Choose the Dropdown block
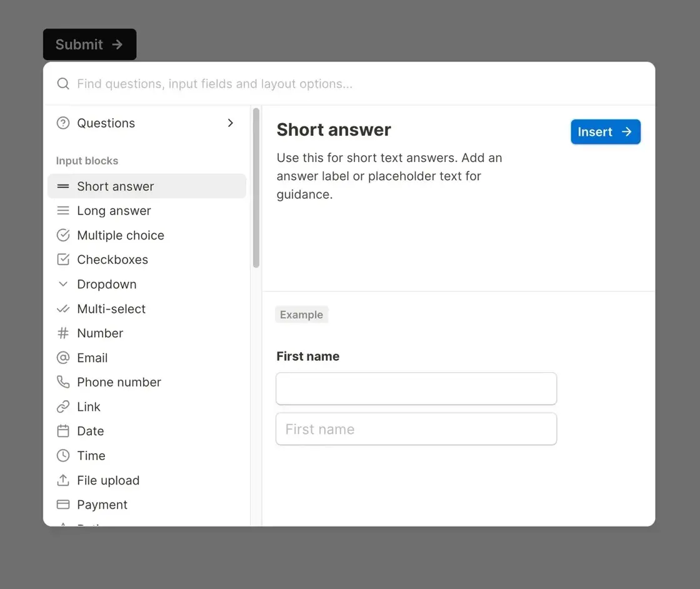 [x=146, y=284]
